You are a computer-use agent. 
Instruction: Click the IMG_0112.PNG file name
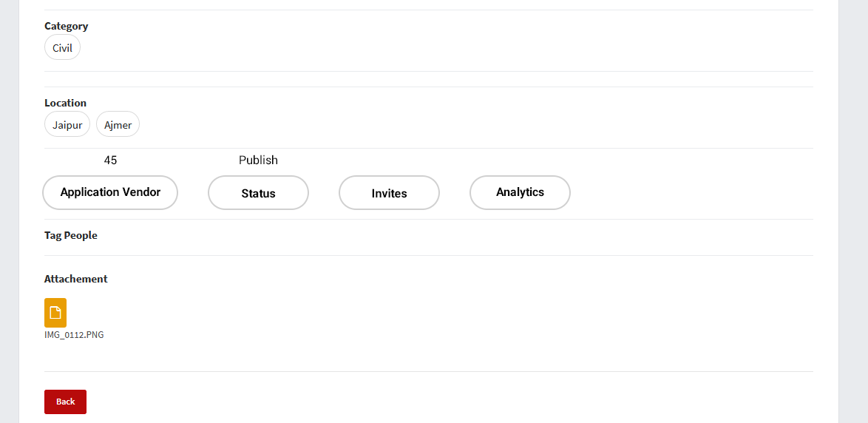(x=74, y=335)
